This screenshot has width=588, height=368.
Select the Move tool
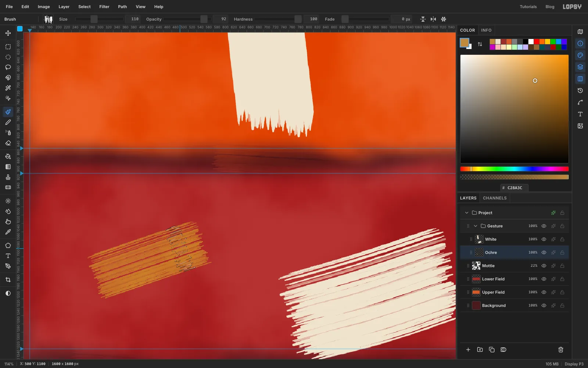8,33
